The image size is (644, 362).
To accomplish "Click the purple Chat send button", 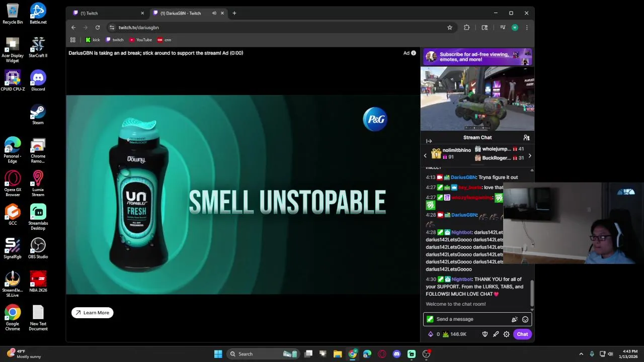I will [x=522, y=334].
